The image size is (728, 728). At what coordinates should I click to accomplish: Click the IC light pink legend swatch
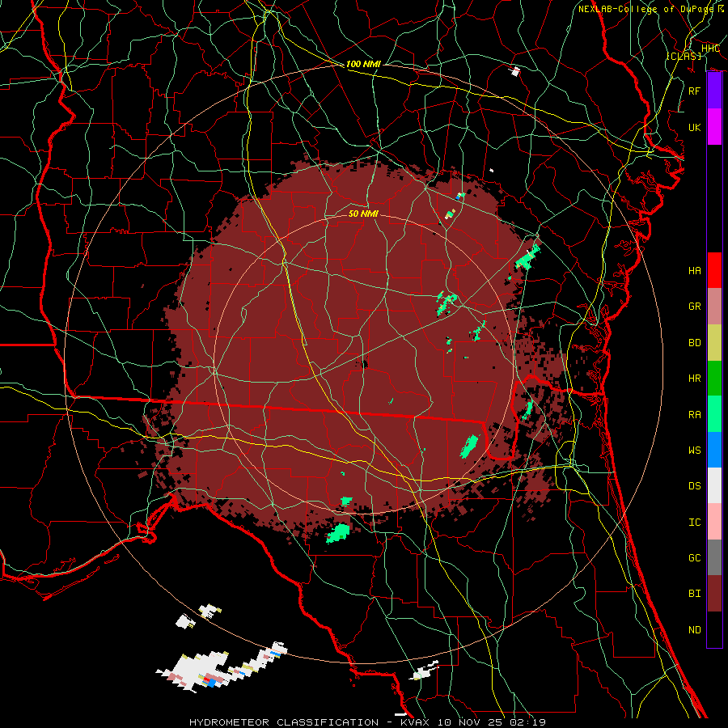pos(714,522)
